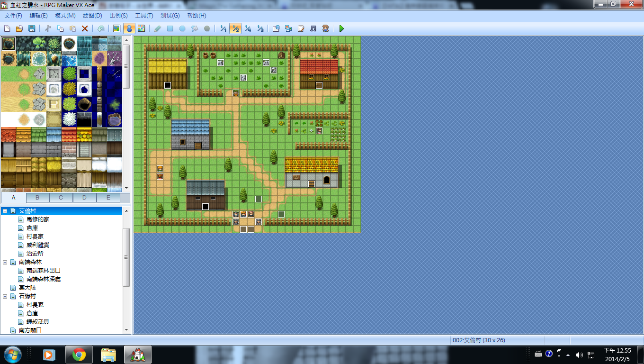Collapse the 南端森林 map tree node
The height and width of the screenshot is (364, 644).
pyautogui.click(x=5, y=262)
